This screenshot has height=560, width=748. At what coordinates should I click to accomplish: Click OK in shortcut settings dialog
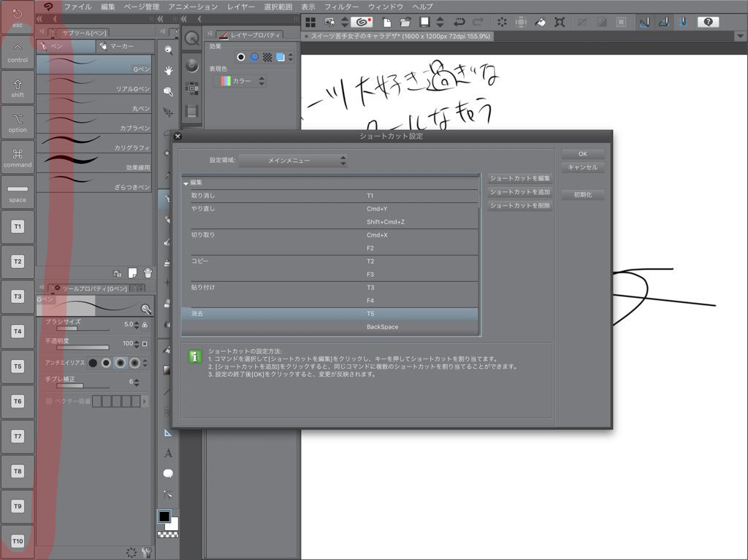[582, 154]
